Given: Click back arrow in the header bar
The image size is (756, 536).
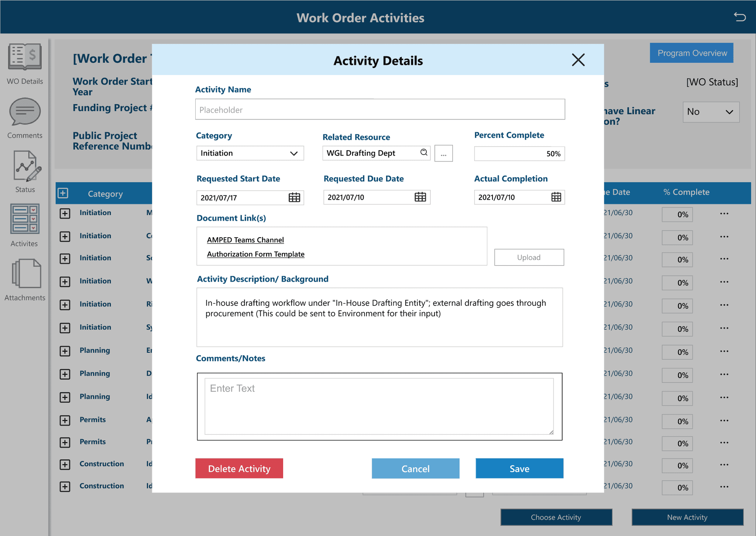Looking at the screenshot, I should [739, 17].
